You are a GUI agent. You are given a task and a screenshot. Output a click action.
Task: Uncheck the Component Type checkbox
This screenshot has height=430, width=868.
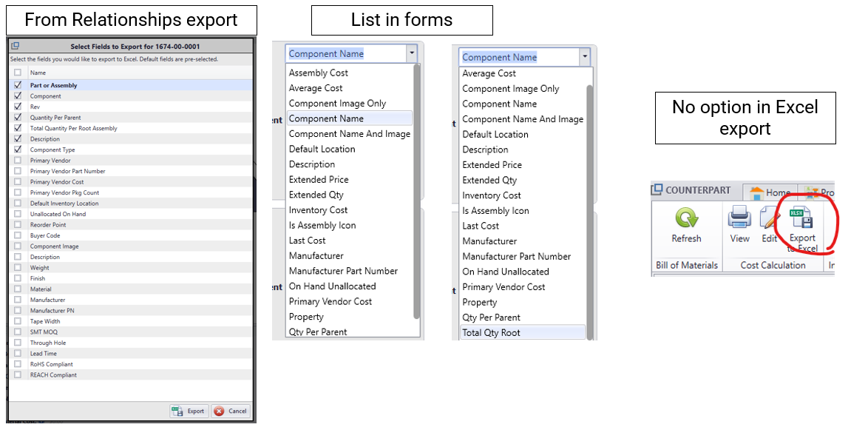coord(18,150)
